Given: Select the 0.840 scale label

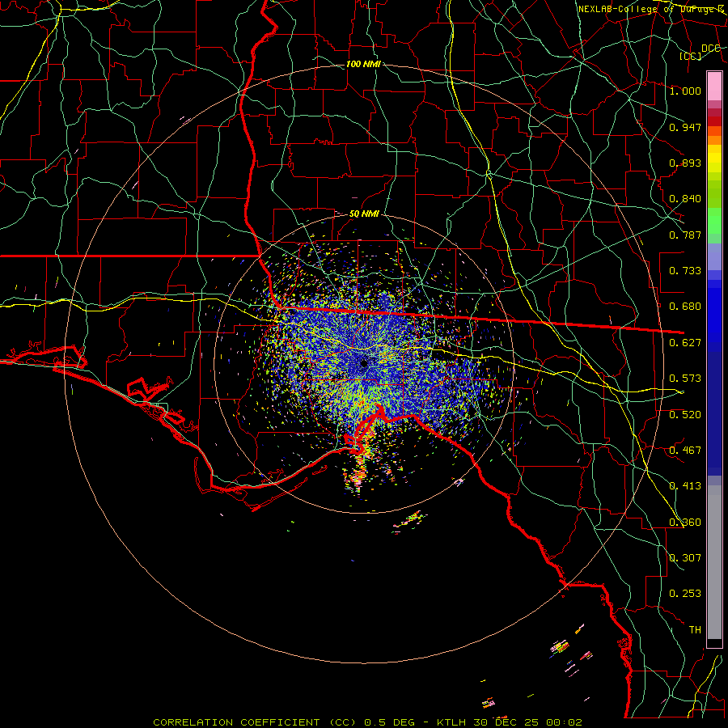Looking at the screenshot, I should point(685,199).
